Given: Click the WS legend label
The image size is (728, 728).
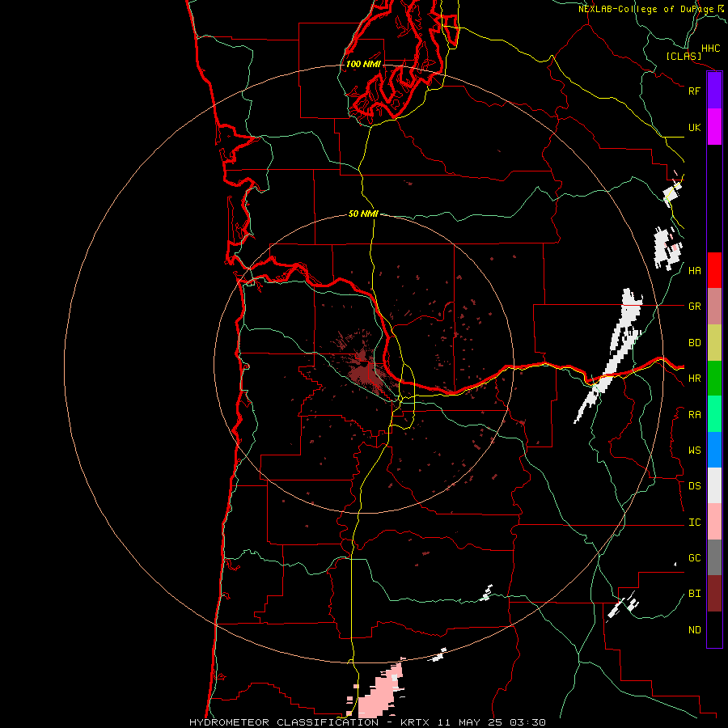Looking at the screenshot, I should (694, 451).
